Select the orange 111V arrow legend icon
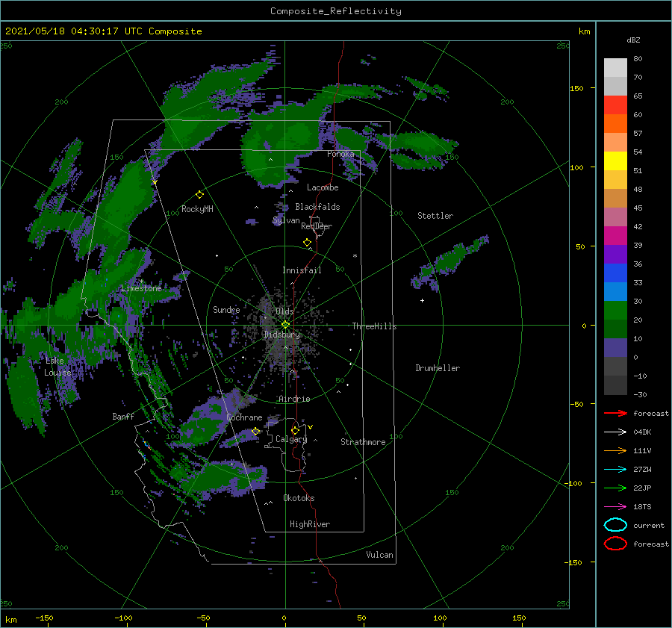The height and width of the screenshot is (628, 672). [x=615, y=450]
